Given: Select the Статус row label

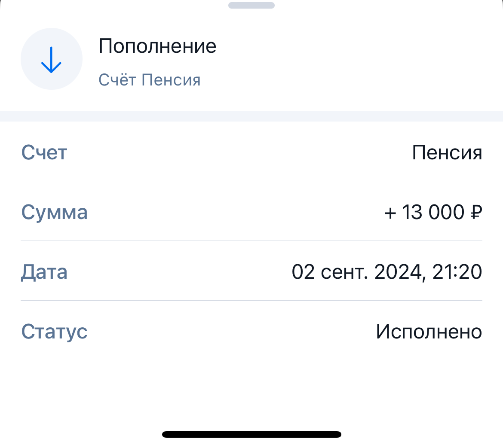Looking at the screenshot, I should 54,331.
